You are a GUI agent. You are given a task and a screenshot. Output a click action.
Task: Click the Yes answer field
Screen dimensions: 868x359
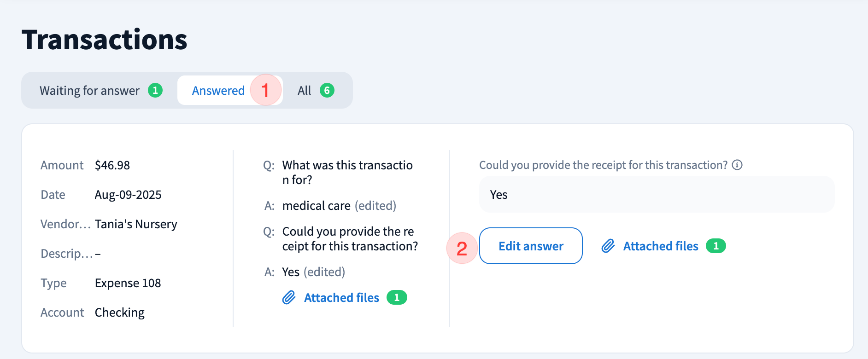coord(656,195)
